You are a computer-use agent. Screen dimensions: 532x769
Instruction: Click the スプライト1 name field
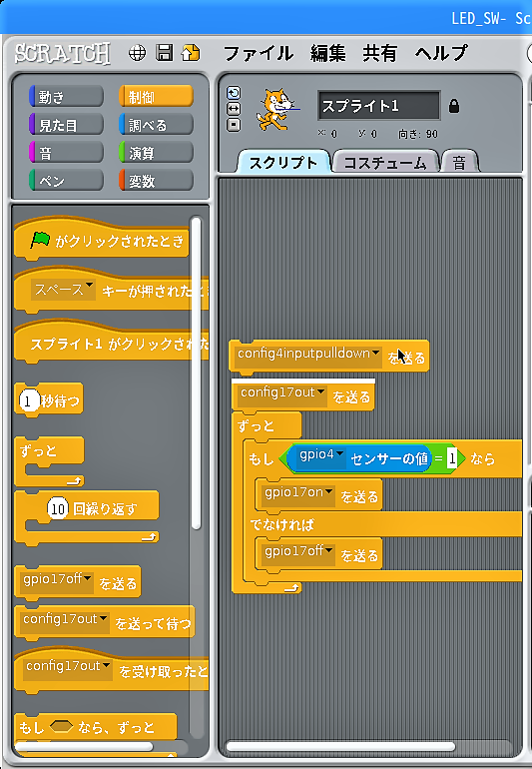(379, 106)
